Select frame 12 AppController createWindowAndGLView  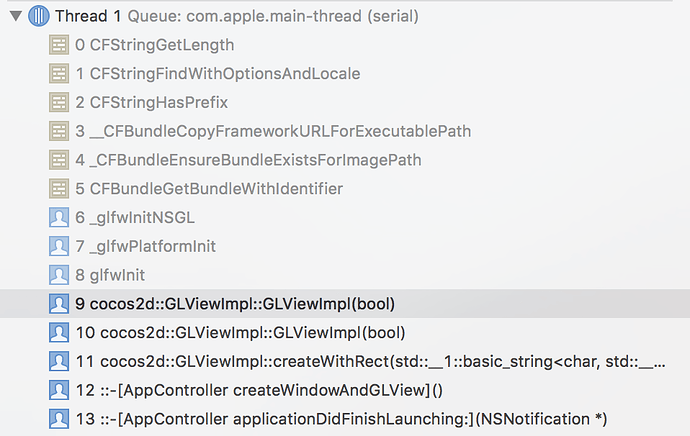(259, 389)
